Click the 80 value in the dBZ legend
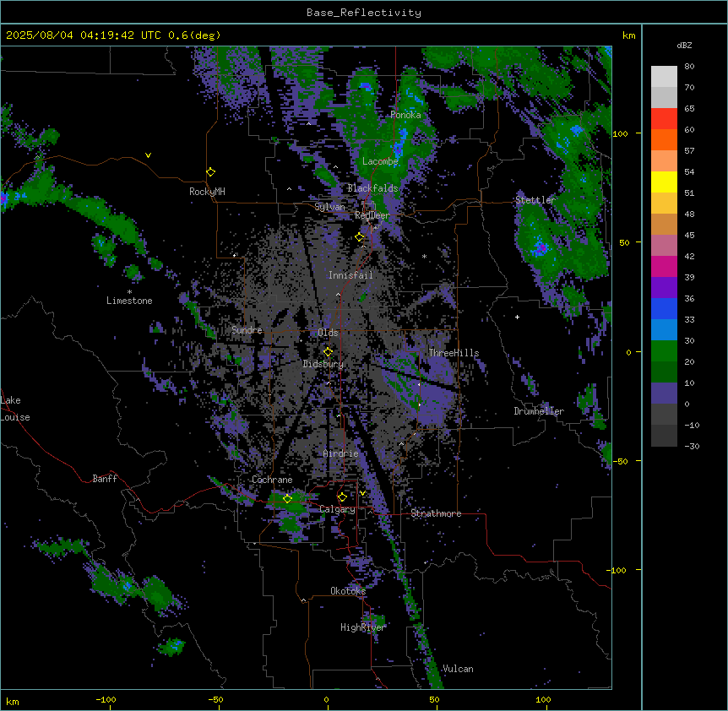 tap(689, 67)
